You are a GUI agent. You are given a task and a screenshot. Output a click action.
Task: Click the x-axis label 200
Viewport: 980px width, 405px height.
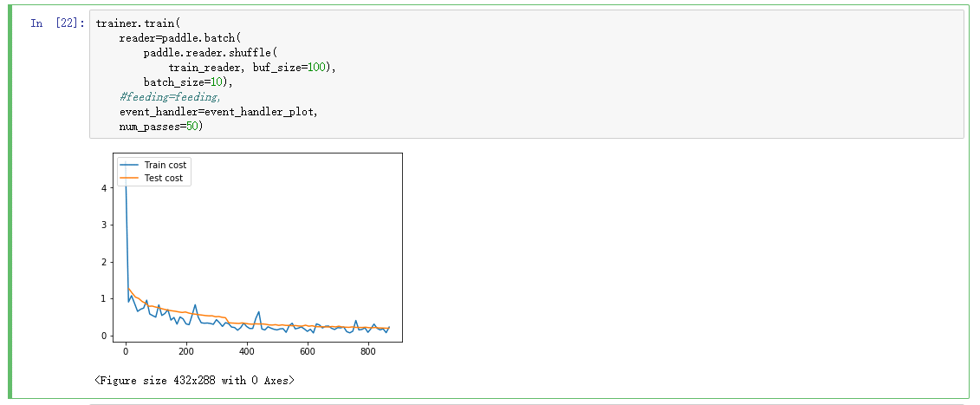pyautogui.click(x=186, y=352)
